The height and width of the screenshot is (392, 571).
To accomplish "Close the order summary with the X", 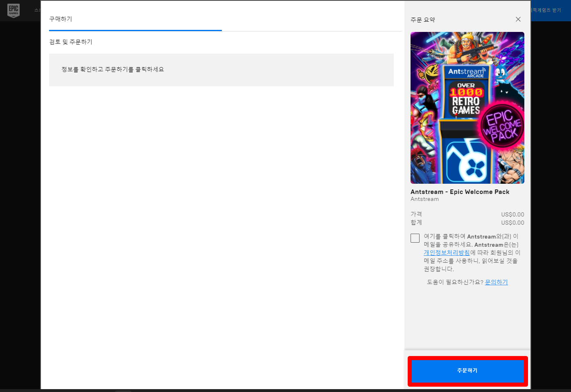I will (x=518, y=19).
